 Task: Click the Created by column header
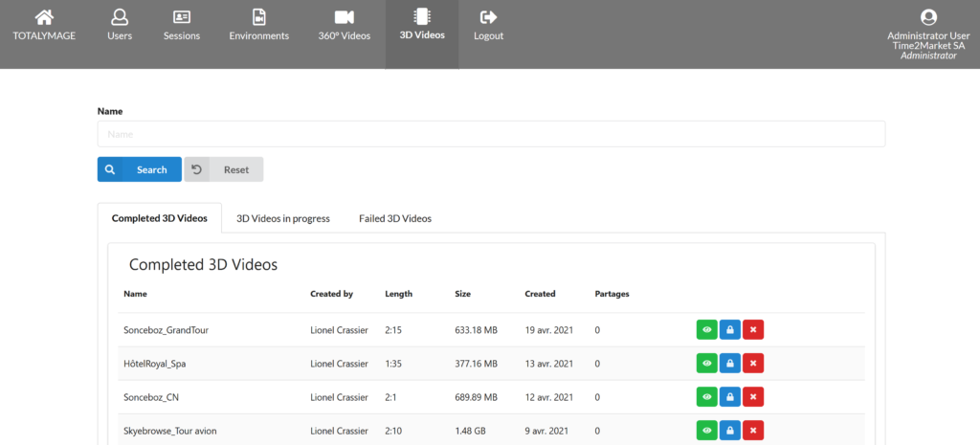tap(332, 294)
